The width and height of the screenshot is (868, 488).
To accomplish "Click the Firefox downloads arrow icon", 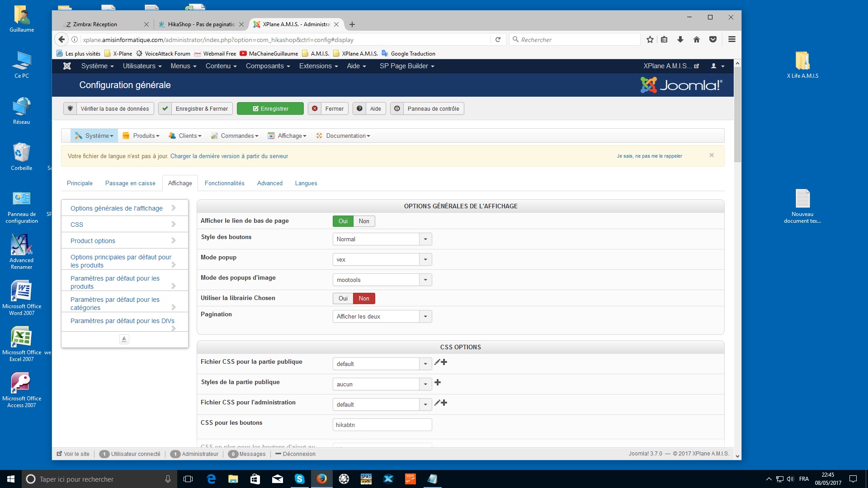I will click(x=680, y=40).
